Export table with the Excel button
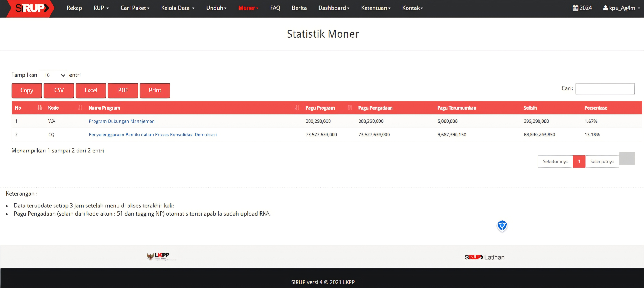Screen dimensions: 644x288 tap(91, 91)
